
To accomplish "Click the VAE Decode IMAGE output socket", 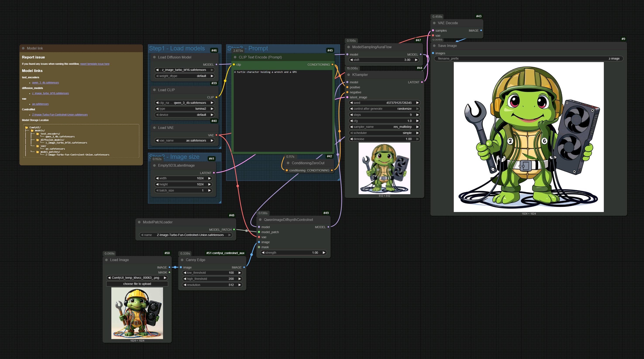I will coord(481,31).
